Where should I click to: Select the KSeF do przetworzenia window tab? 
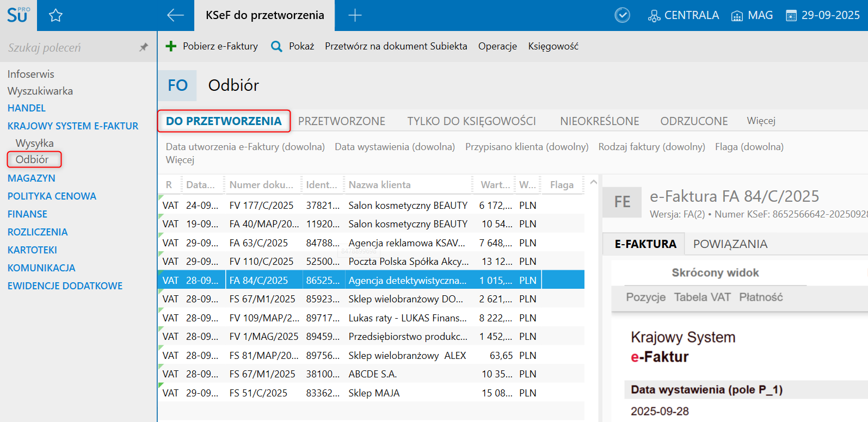point(265,15)
